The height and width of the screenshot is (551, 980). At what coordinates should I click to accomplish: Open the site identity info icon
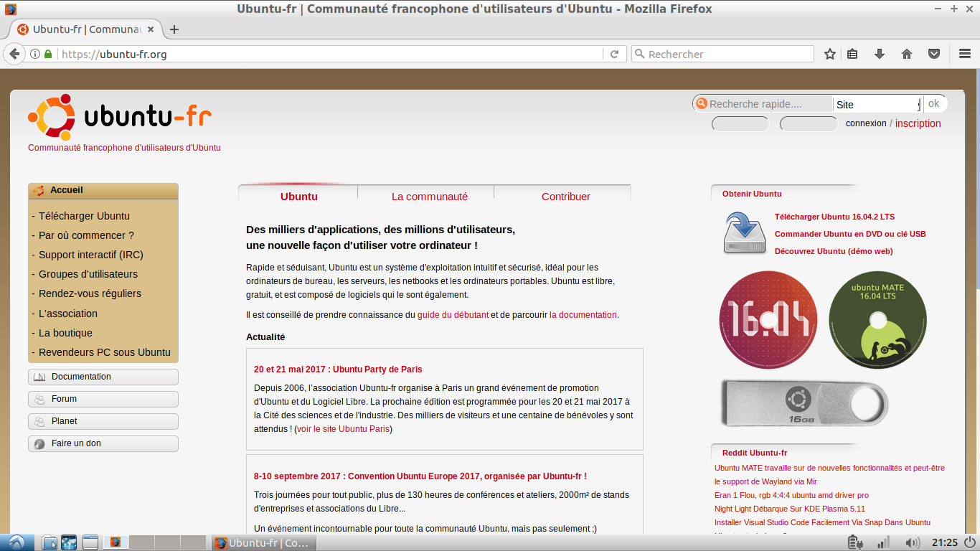(x=35, y=54)
